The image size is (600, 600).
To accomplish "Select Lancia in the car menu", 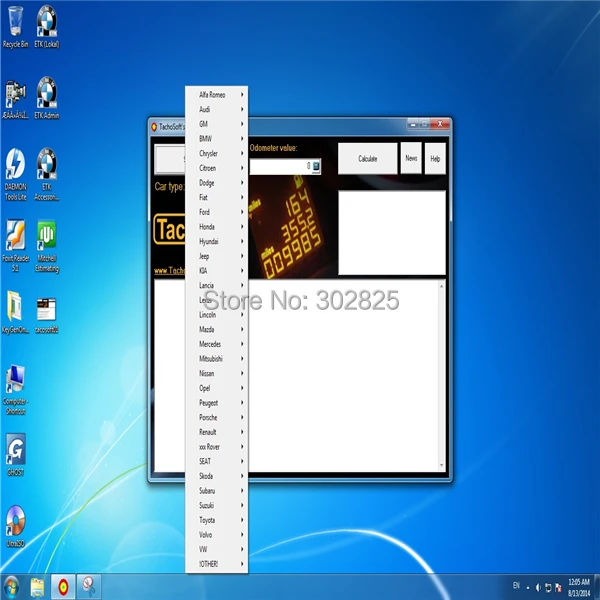I will [x=217, y=285].
